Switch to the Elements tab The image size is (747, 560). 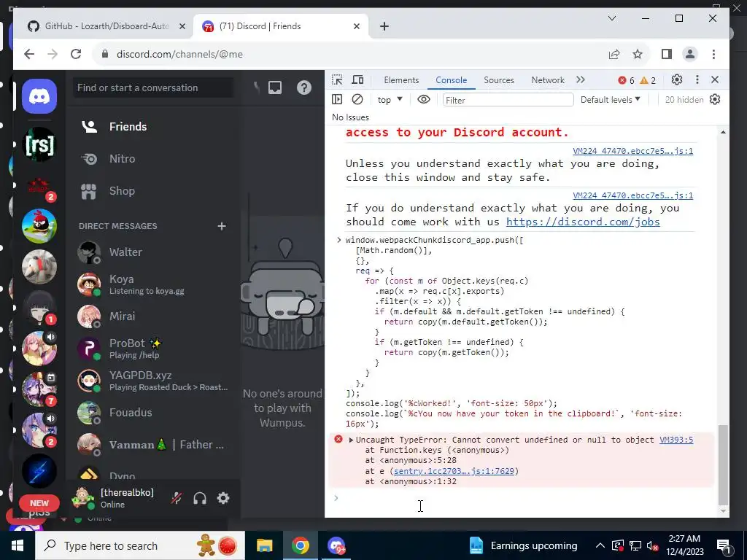[x=401, y=80]
